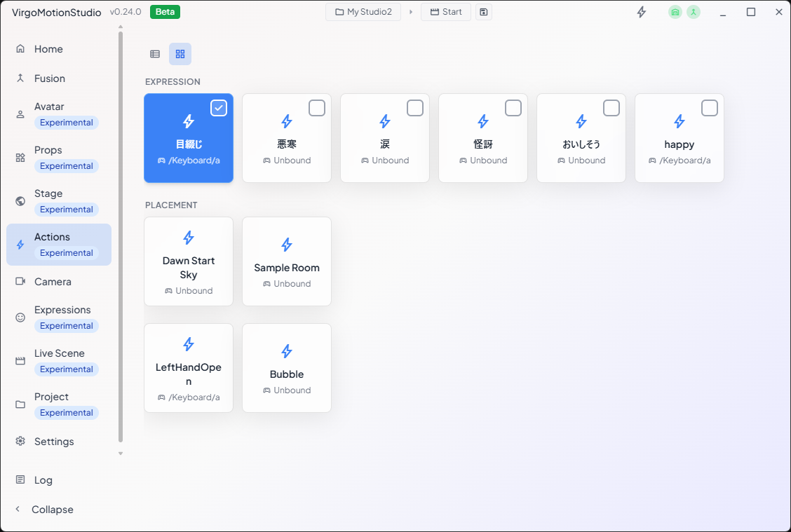Screen dimensions: 791x532
Task: Click the Props shapes icon
Action: [20, 158]
